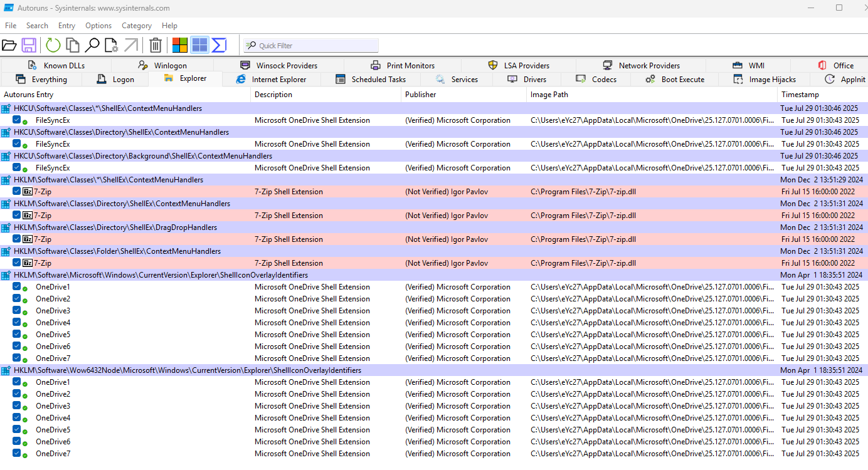868x470 pixels.
Task: Sort by the Publisher column header
Action: pyautogui.click(x=463, y=95)
